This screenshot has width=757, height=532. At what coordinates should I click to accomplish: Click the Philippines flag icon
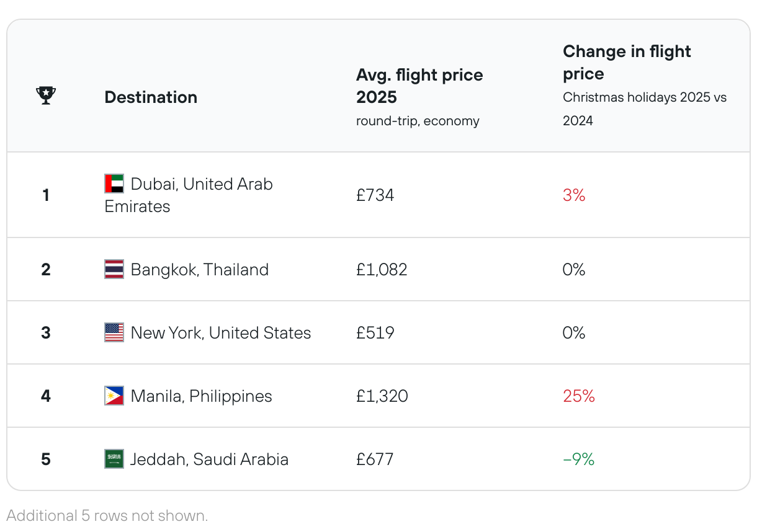pos(114,396)
